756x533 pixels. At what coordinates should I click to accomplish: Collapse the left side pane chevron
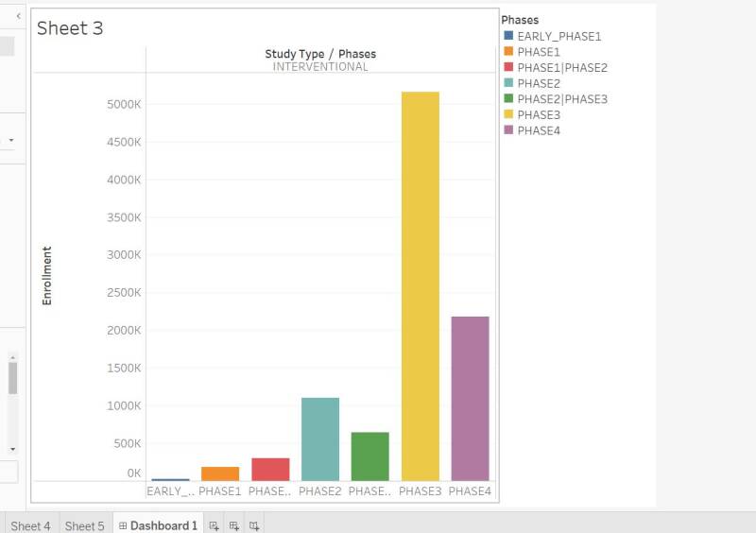coord(18,16)
